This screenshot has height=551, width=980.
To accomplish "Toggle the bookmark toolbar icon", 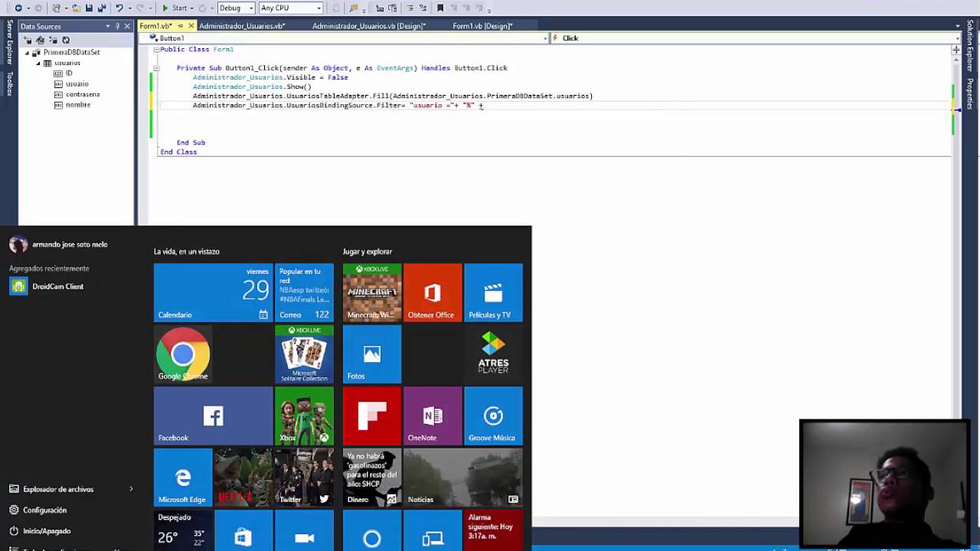I will (439, 8).
